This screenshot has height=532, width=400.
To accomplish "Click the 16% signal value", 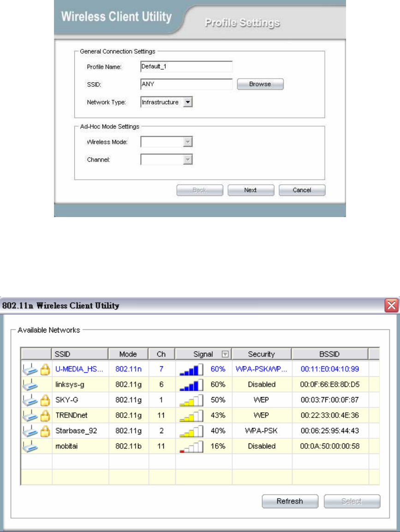I will pos(218,447).
